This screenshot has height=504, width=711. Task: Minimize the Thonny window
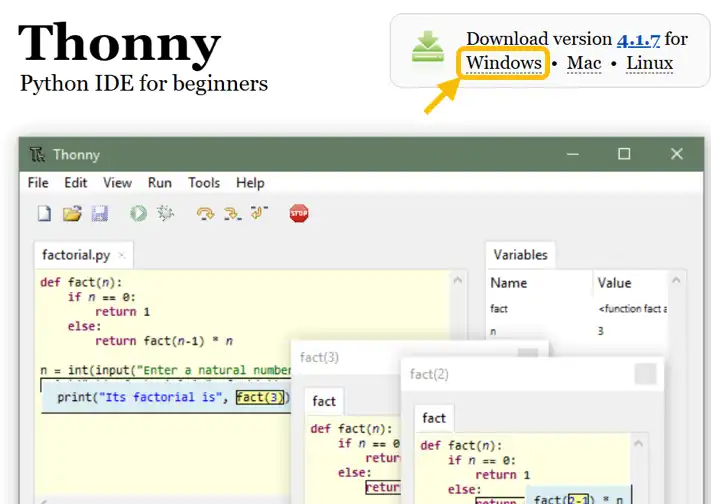pyautogui.click(x=573, y=154)
